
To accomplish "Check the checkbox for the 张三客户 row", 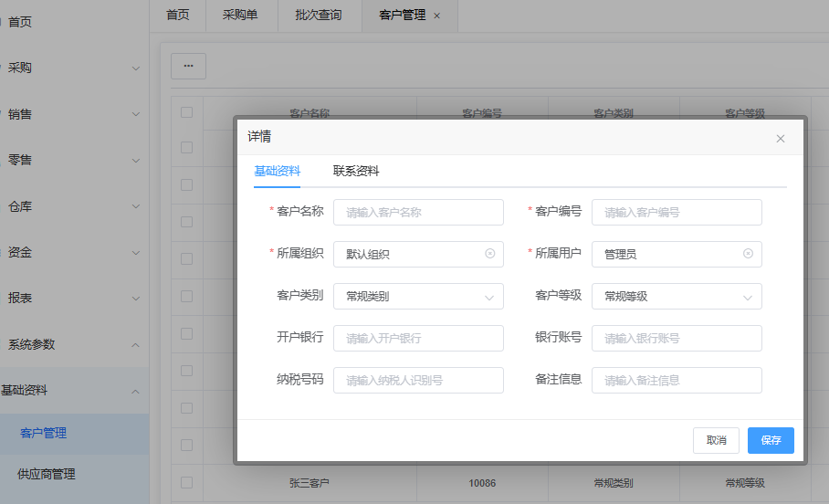I will (x=186, y=482).
